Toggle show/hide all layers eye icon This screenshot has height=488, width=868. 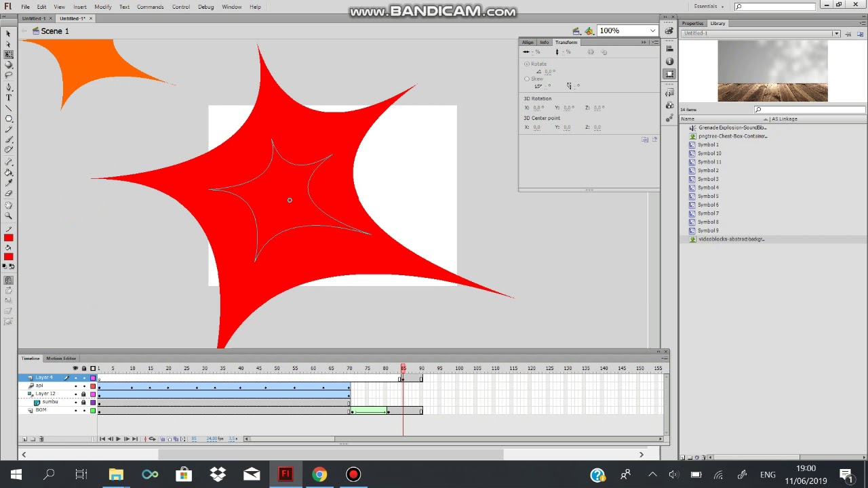click(x=75, y=368)
